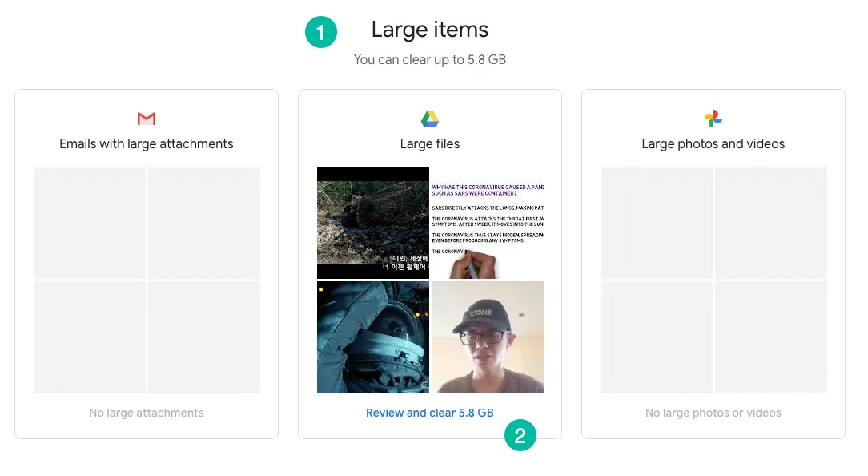This screenshot has height=476, width=868.
Task: Click the Gmail envelope icon
Action: (147, 119)
